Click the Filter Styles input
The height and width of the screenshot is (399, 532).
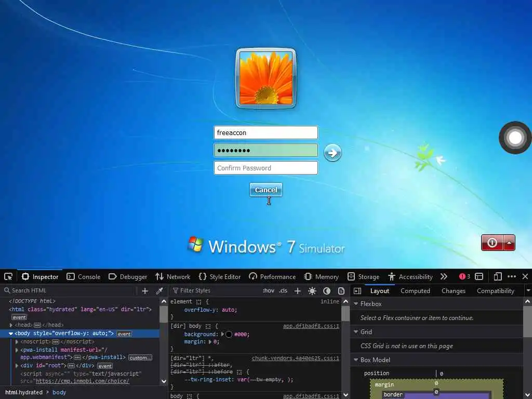216,291
